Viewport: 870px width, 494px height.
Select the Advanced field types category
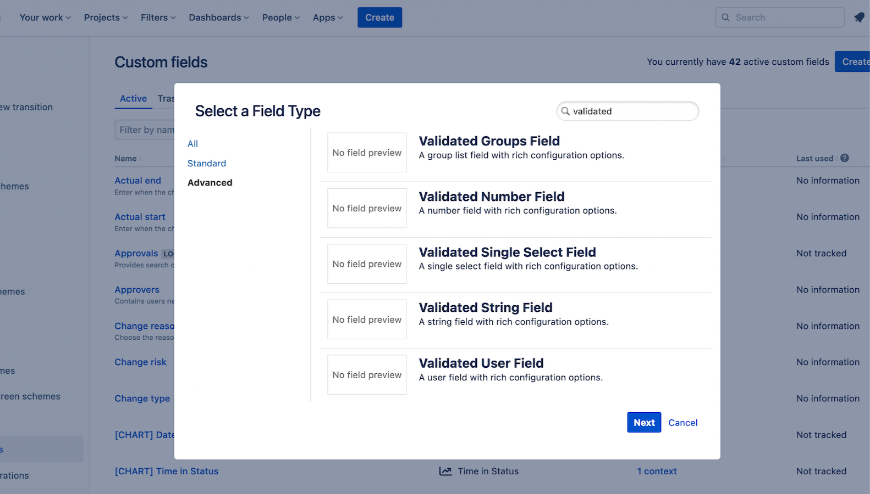[210, 183]
